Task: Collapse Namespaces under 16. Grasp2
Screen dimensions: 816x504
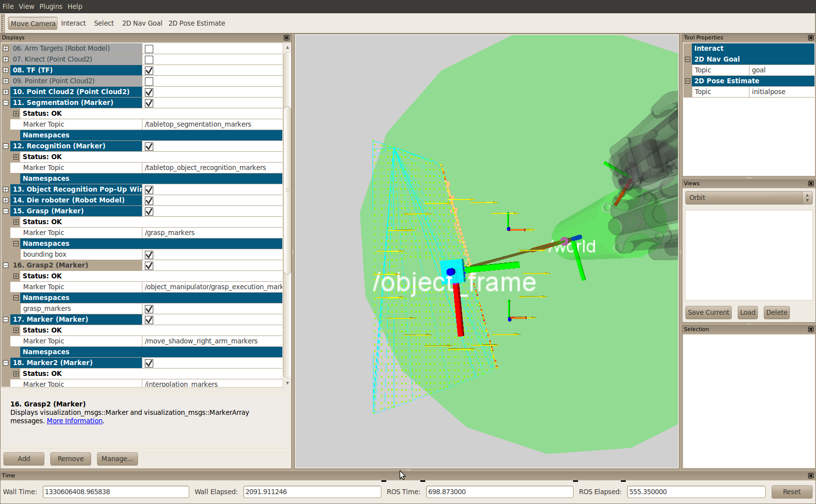Action: click(16, 298)
